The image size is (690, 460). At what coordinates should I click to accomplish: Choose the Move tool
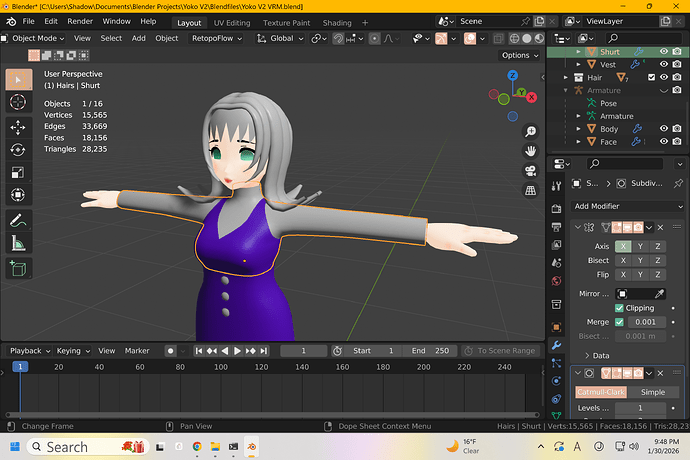click(18, 128)
